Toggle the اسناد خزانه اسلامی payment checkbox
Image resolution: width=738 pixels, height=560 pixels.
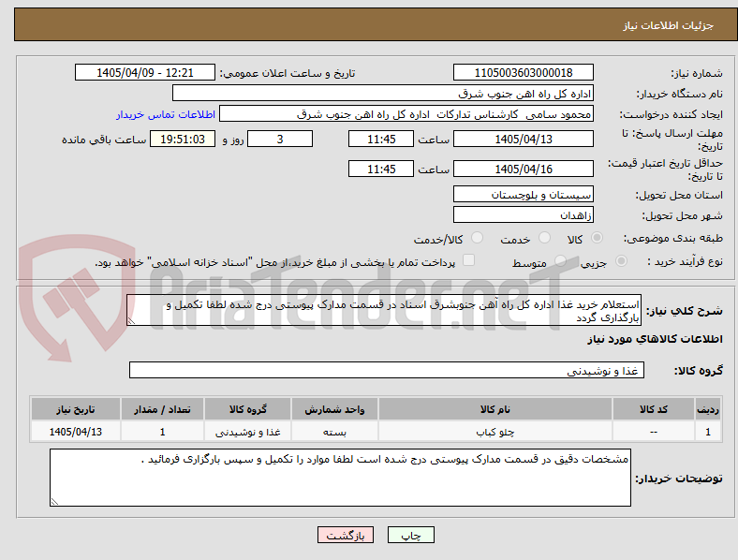click(469, 260)
